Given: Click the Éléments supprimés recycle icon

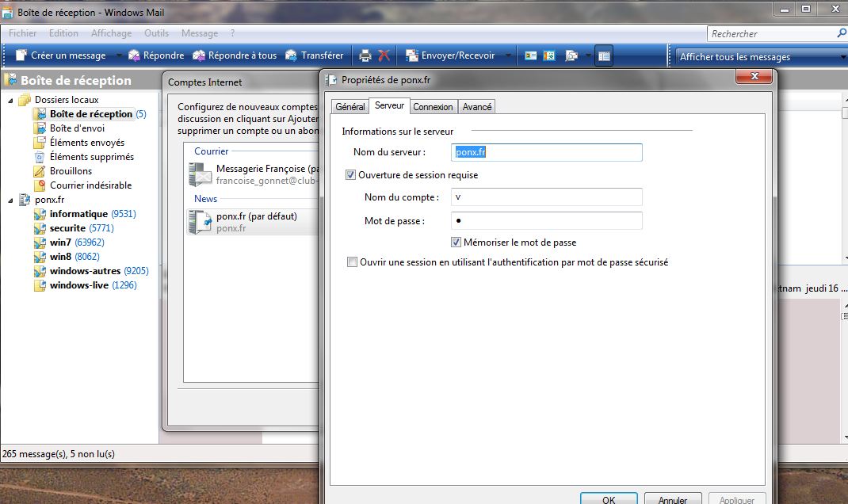Looking at the screenshot, I should point(40,157).
